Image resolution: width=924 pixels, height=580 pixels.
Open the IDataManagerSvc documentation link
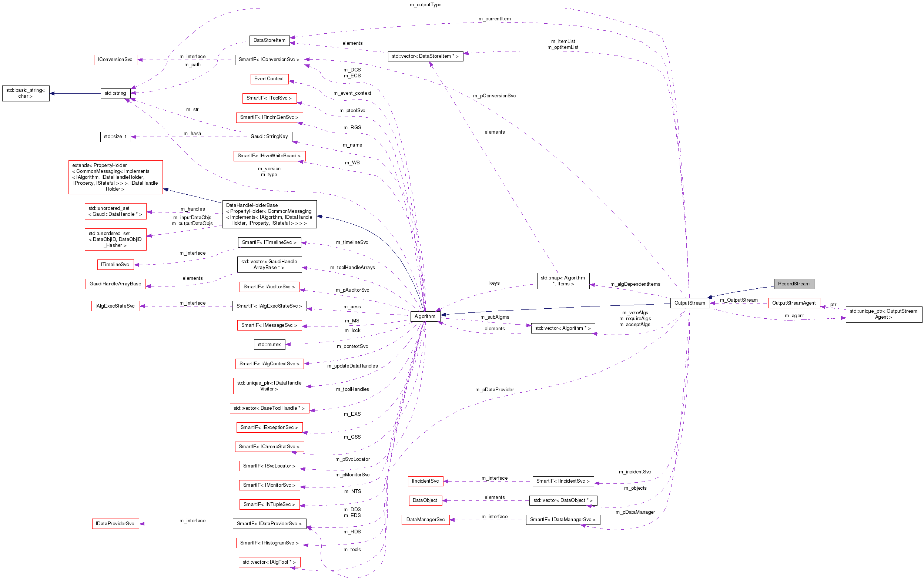pyautogui.click(x=425, y=519)
